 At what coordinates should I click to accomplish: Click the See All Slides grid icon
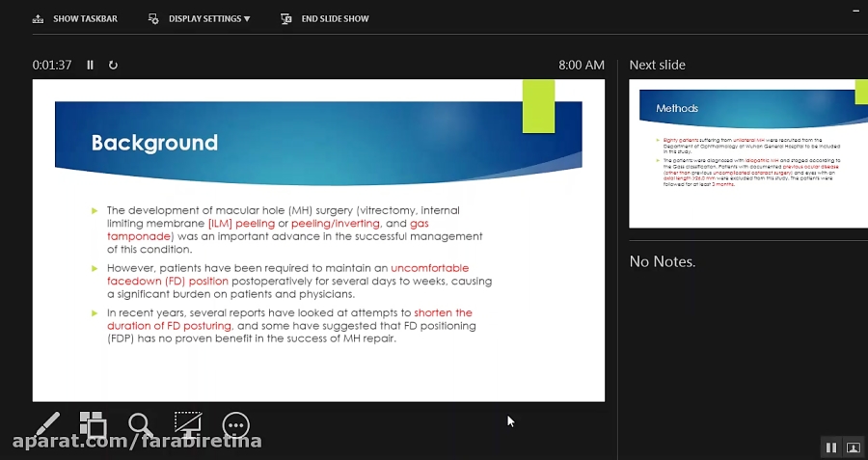(93, 424)
